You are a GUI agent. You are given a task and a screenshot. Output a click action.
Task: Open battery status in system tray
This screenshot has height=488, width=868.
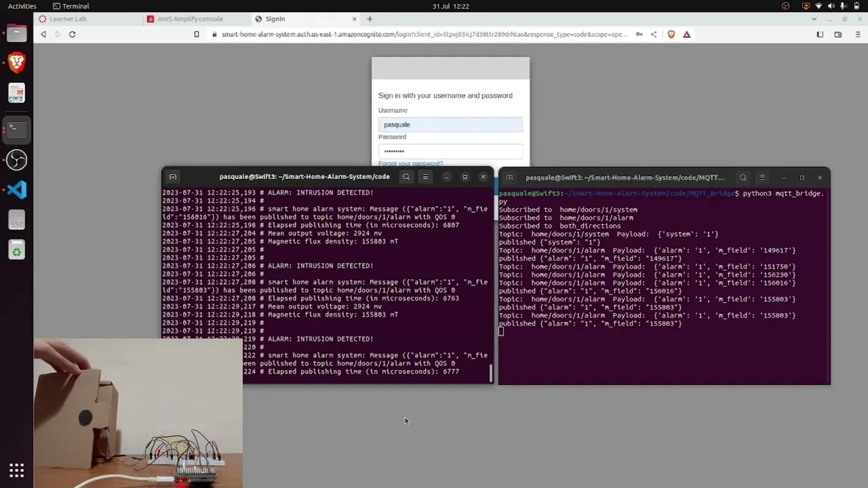856,6
